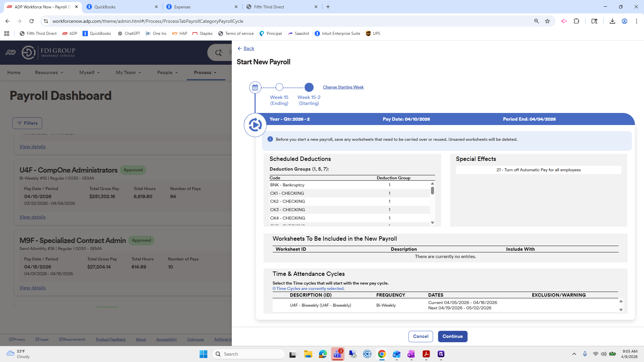The image size is (644, 362).
Task: Click special effect 21 Turn off Automatic Pay
Action: (538, 170)
